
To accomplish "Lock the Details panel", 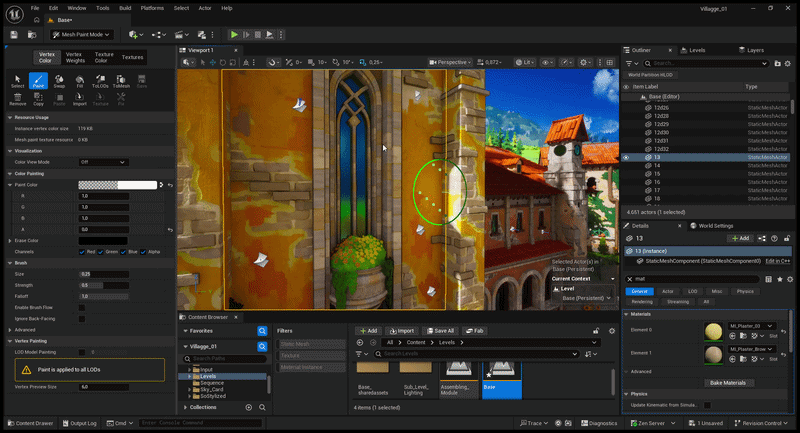I will click(x=787, y=238).
